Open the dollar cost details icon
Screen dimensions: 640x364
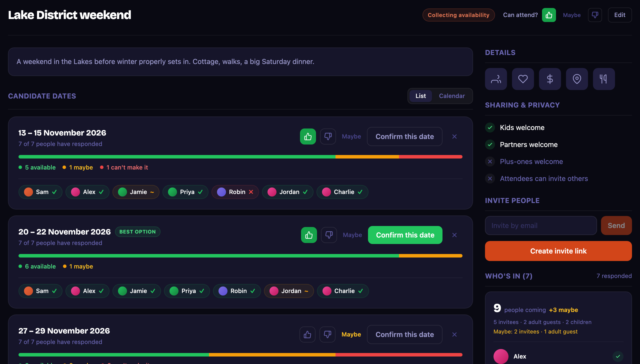(550, 79)
